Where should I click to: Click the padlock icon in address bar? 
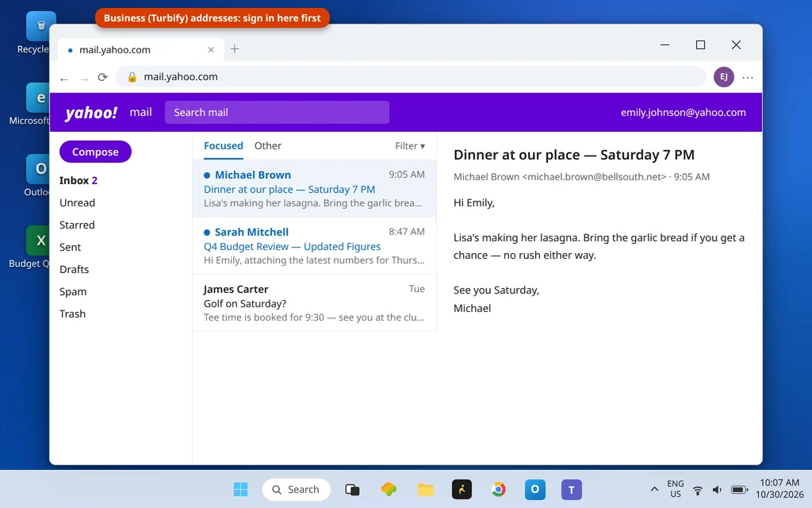(132, 77)
